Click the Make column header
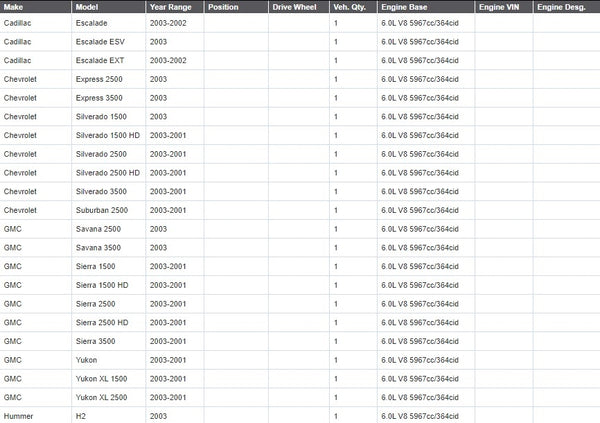600x423 pixels. [x=14, y=7]
